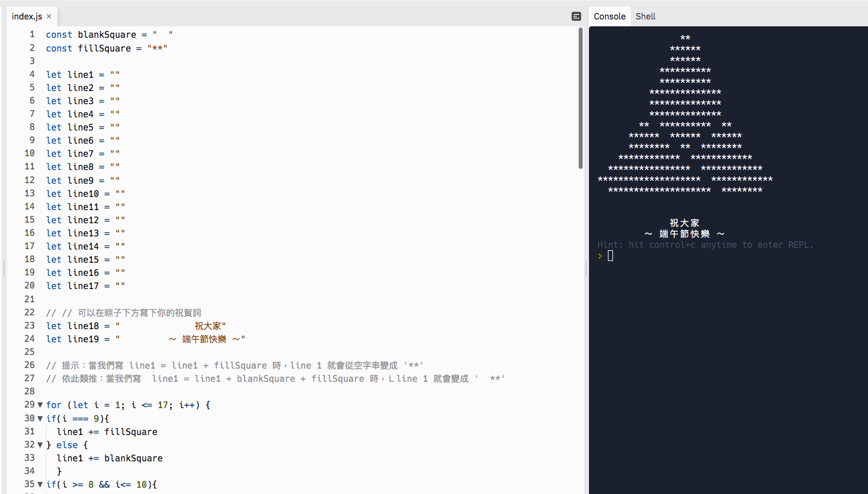Collapse the for loop at line 29
868x494 pixels.
tap(40, 405)
